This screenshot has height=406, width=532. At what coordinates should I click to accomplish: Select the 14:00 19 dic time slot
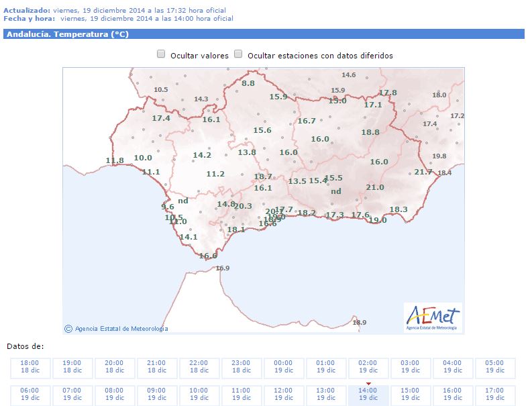coord(368,394)
